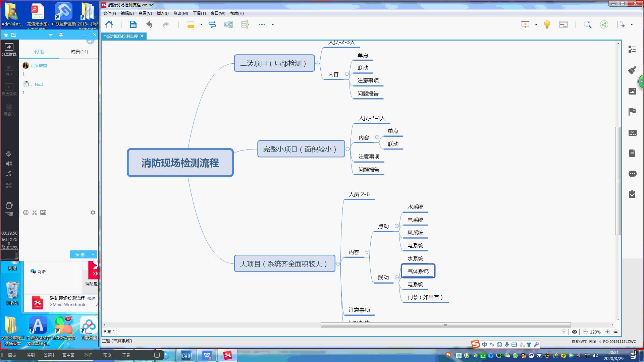Click 签到 in the bottom classroom bar
Viewport: 644px width, 362px height.
click(x=31, y=355)
